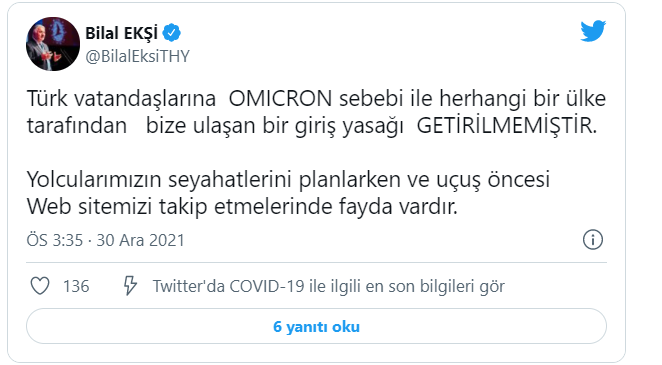Click the word Yolcularımızın in second paragraph
The width and height of the screenshot is (662, 365).
95,179
